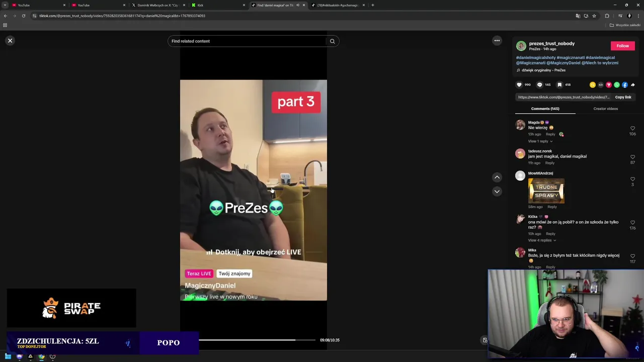Image resolution: width=644 pixels, height=362 pixels.
Task: Like the video with the heart icon
Action: [x=519, y=85]
